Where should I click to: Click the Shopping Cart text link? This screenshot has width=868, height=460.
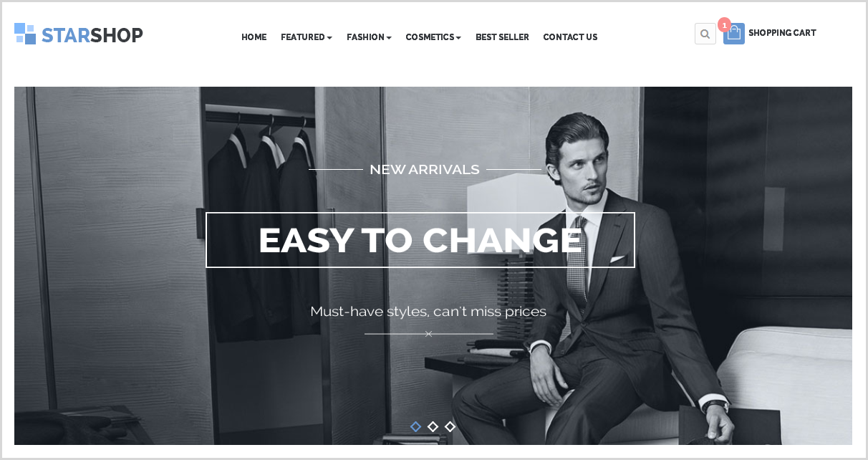782,33
